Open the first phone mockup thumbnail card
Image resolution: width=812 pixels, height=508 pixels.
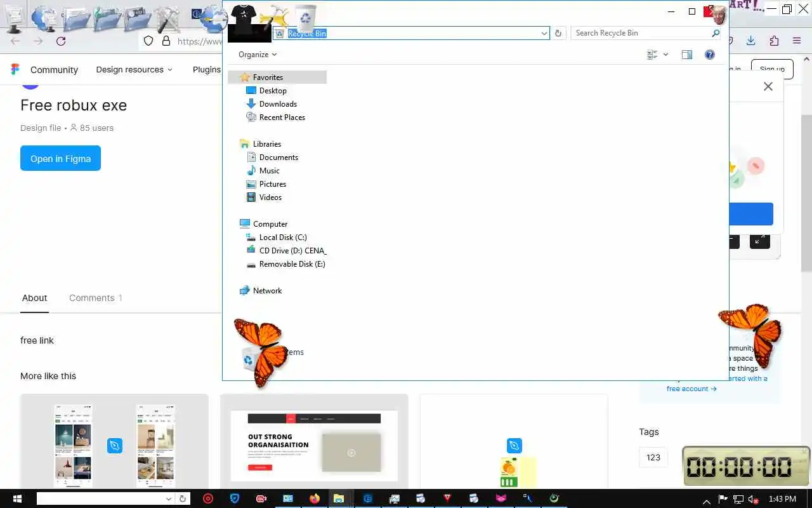pyautogui.click(x=114, y=441)
